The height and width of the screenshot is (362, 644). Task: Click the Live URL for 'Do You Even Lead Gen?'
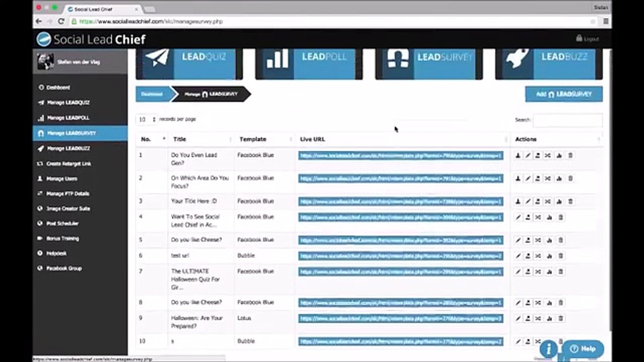pyautogui.click(x=400, y=156)
